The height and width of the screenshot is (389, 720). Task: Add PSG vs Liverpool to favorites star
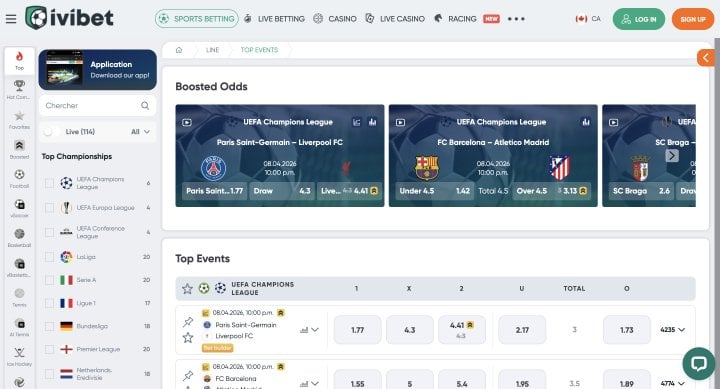[x=188, y=338]
